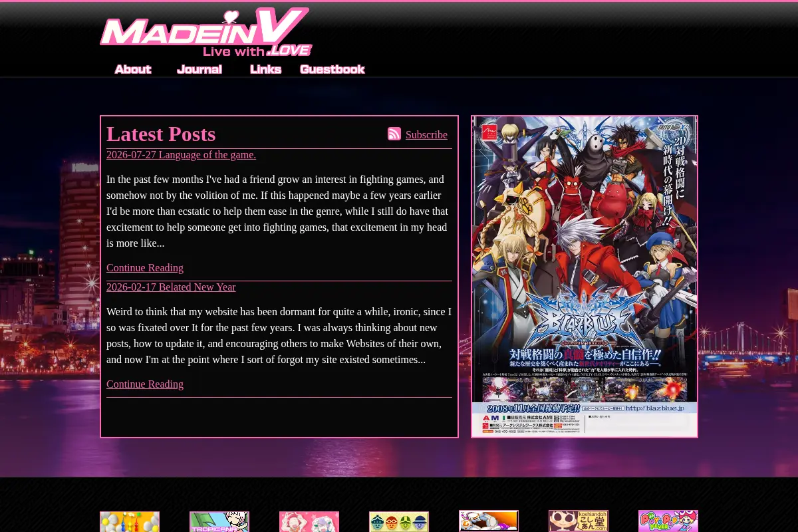This screenshot has width=798, height=532.
Task: Open the About page
Action: [133, 69]
